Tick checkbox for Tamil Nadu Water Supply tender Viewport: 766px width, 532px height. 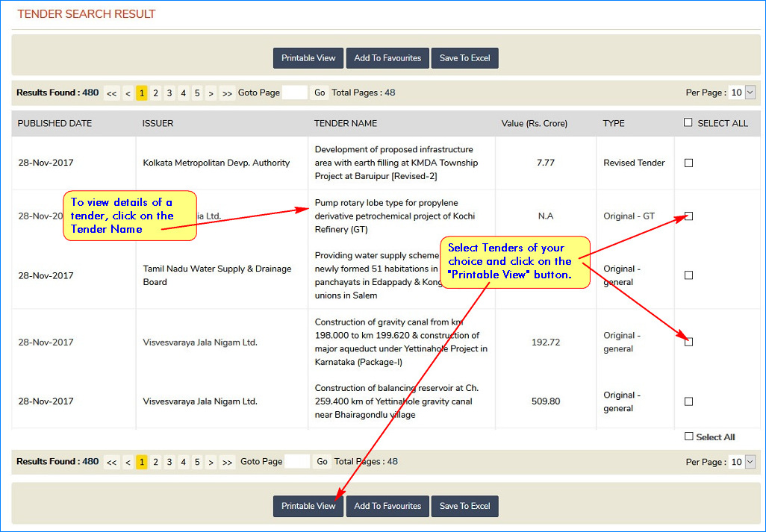(x=688, y=275)
